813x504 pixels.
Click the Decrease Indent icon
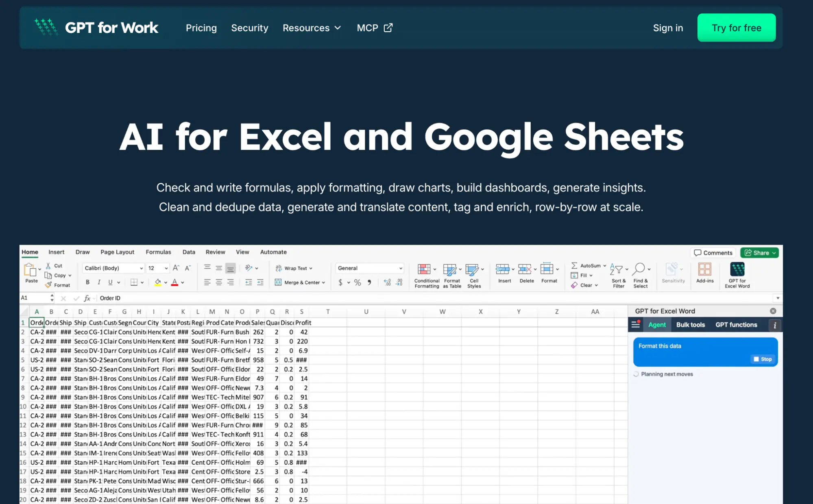coord(248,282)
